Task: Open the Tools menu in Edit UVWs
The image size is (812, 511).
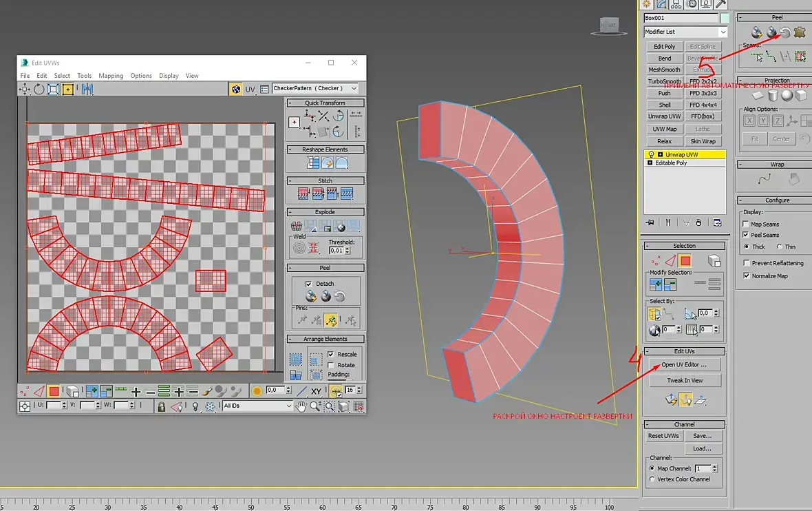Action: (84, 76)
